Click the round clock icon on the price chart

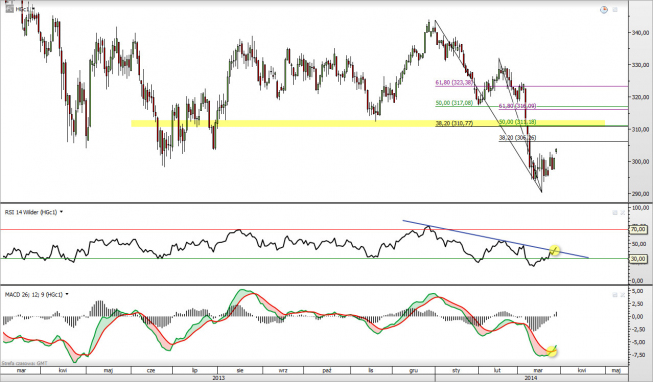coord(604,10)
